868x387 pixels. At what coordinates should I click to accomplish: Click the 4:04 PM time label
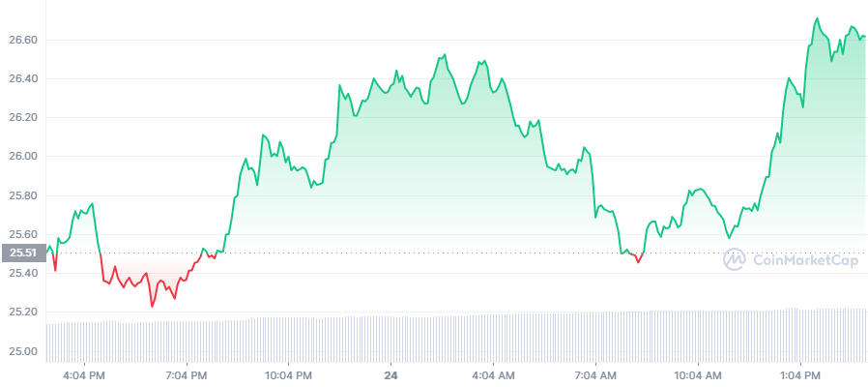[83, 374]
